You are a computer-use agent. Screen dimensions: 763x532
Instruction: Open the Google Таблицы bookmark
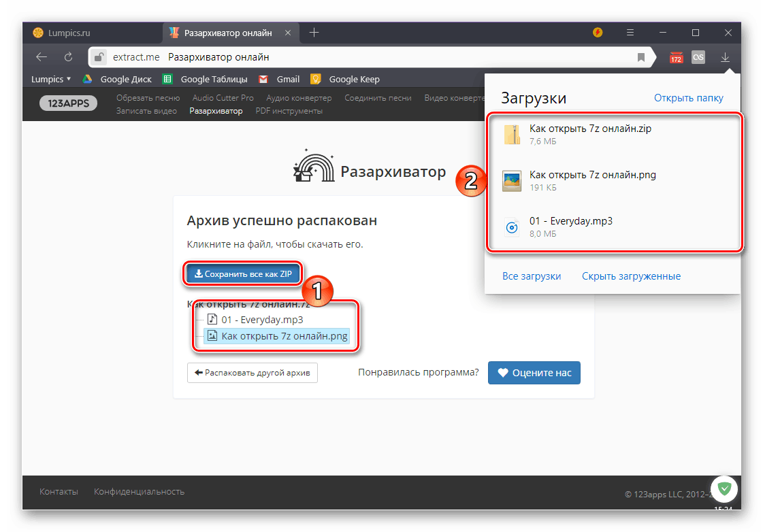(x=206, y=79)
